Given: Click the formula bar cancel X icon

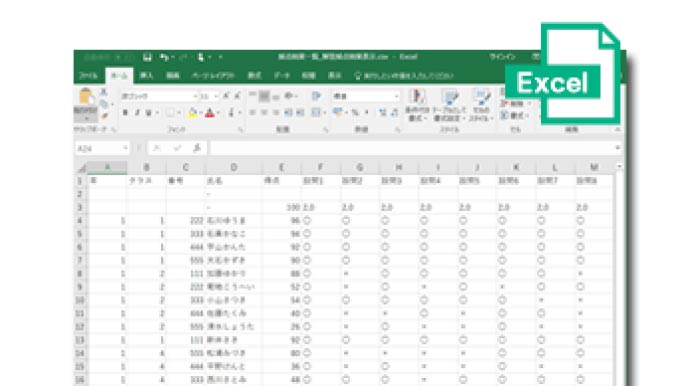Looking at the screenshot, I should pos(157,148).
